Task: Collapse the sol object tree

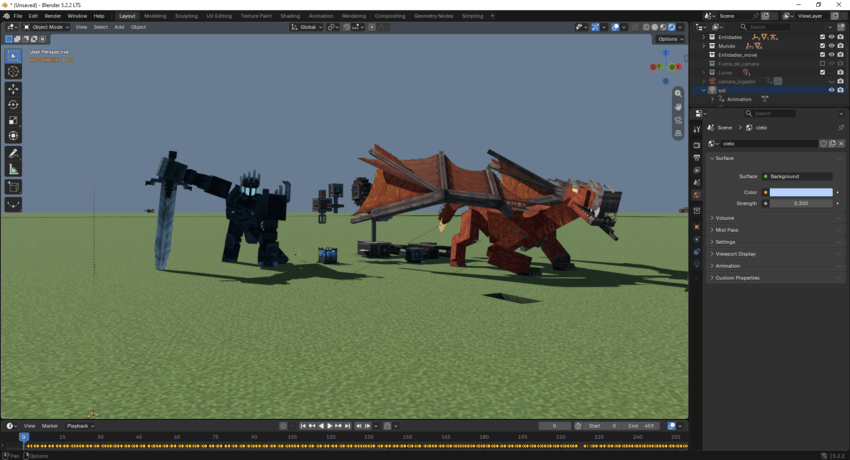Action: (704, 90)
